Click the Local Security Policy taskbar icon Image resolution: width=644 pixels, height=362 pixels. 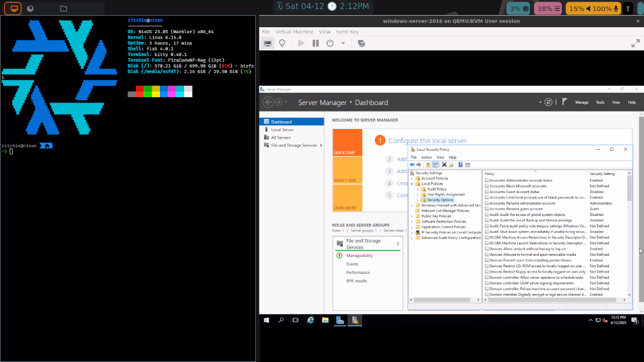click(355, 320)
